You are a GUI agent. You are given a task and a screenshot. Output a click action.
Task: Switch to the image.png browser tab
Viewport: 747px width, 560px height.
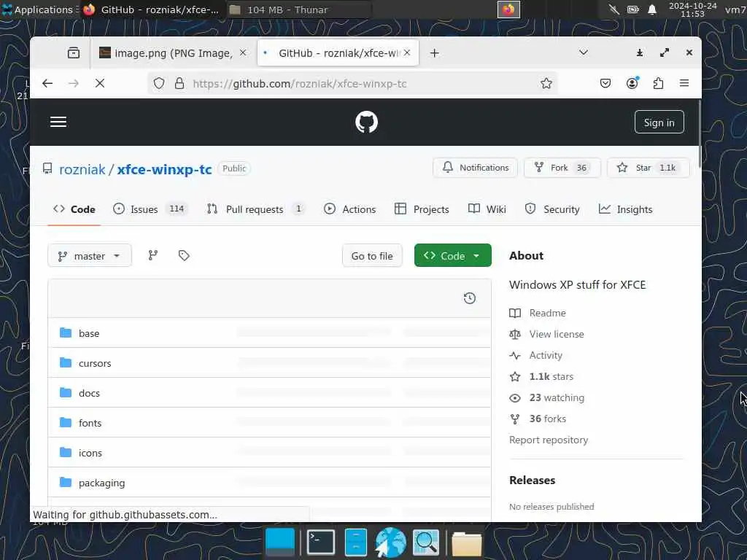tap(171, 52)
